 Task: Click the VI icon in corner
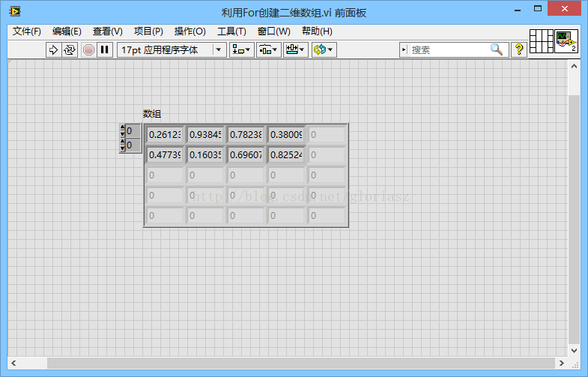click(x=566, y=41)
